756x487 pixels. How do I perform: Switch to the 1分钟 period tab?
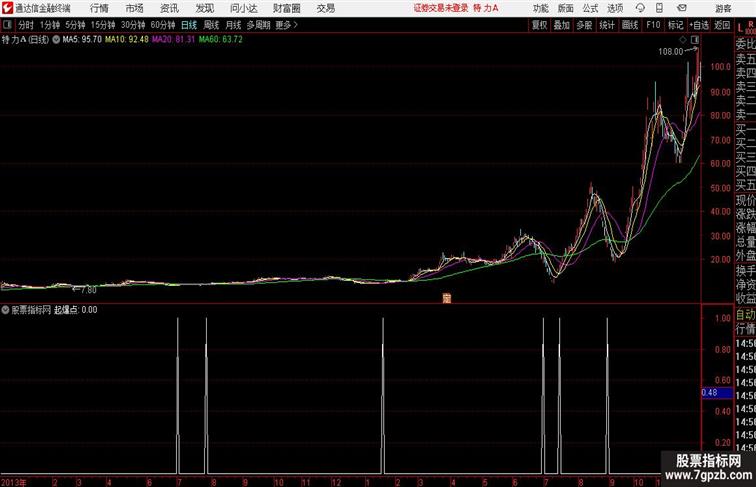click(50, 25)
